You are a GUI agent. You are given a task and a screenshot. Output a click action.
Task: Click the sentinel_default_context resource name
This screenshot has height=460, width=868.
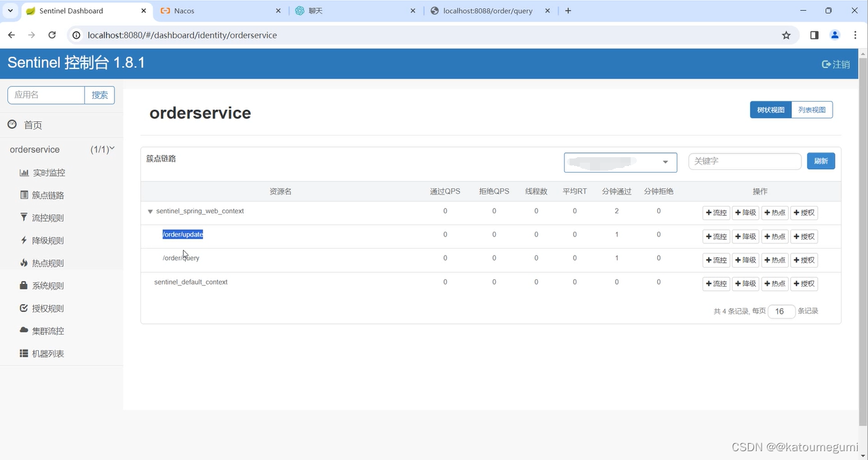point(191,282)
